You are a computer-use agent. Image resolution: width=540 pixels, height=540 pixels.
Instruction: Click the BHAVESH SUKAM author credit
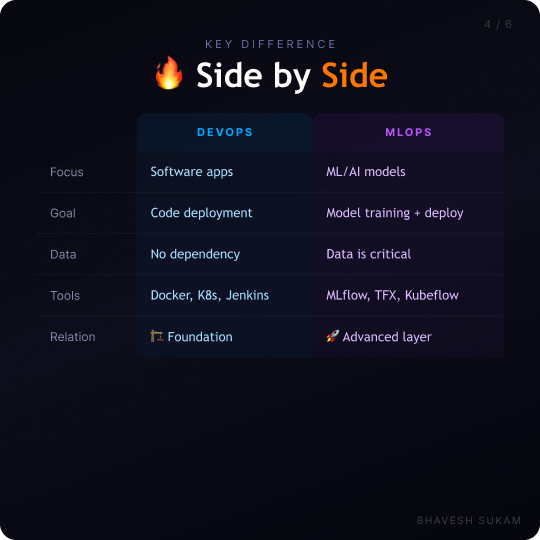(469, 520)
